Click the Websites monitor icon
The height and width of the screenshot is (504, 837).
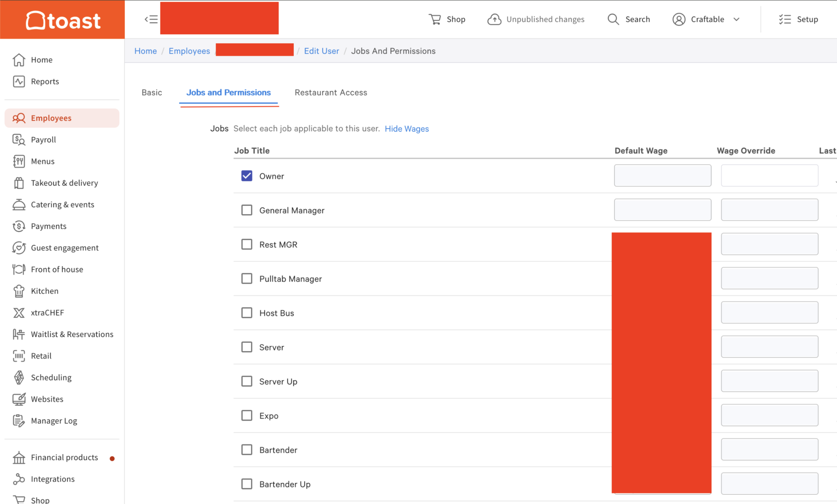19,399
